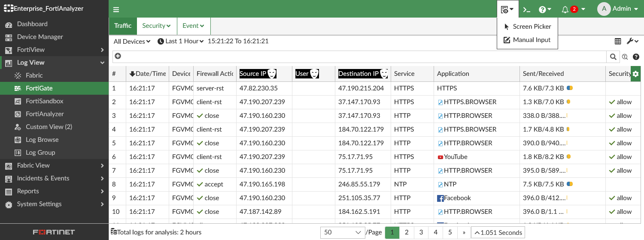Open the CLI console icon
Viewport: 644px width, 240px height.
pos(527,9)
